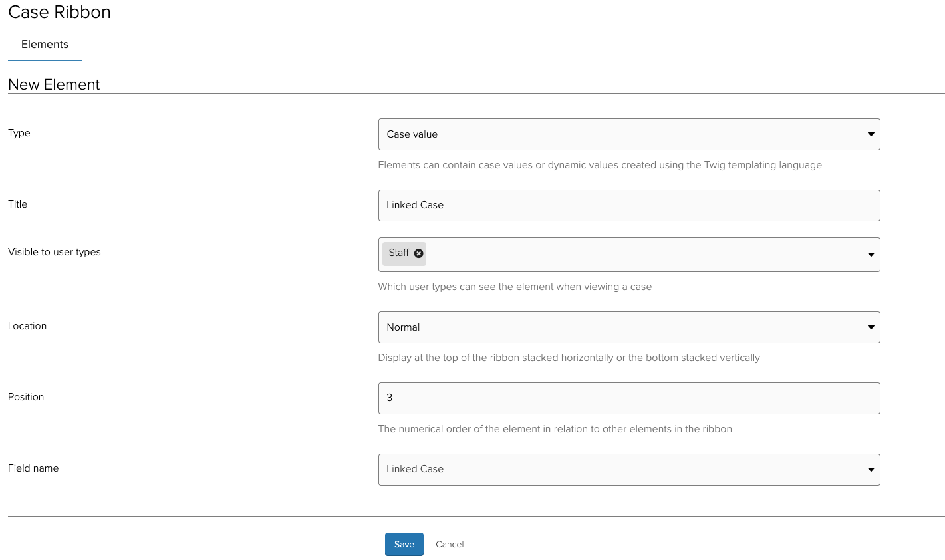Click the ribbon stacking location help text
This screenshot has height=560, width=945.
click(569, 358)
